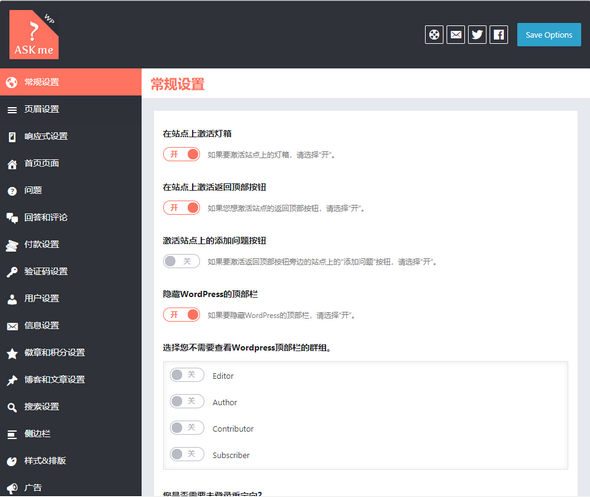The height and width of the screenshot is (497, 590).
Task: Toggle hide WordPress top bar switch
Action: 181,315
